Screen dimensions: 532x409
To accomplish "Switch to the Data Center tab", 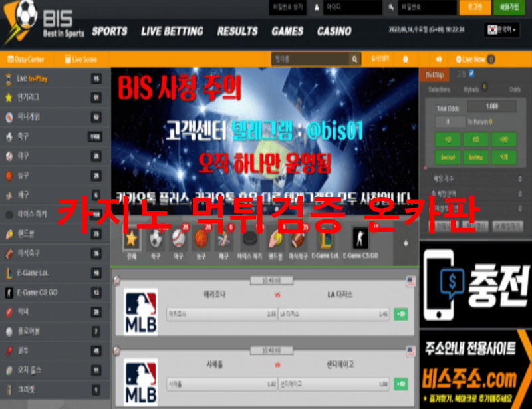I will [26, 59].
